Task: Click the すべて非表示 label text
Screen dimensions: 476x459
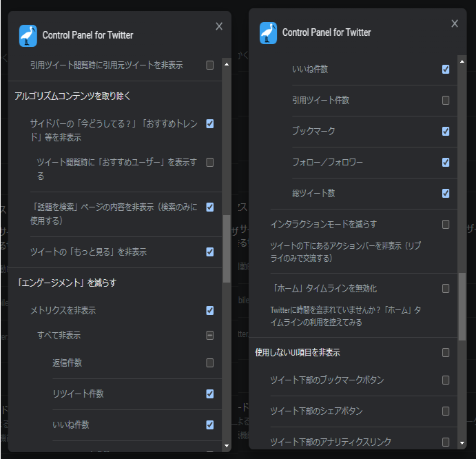Action: 59,336
